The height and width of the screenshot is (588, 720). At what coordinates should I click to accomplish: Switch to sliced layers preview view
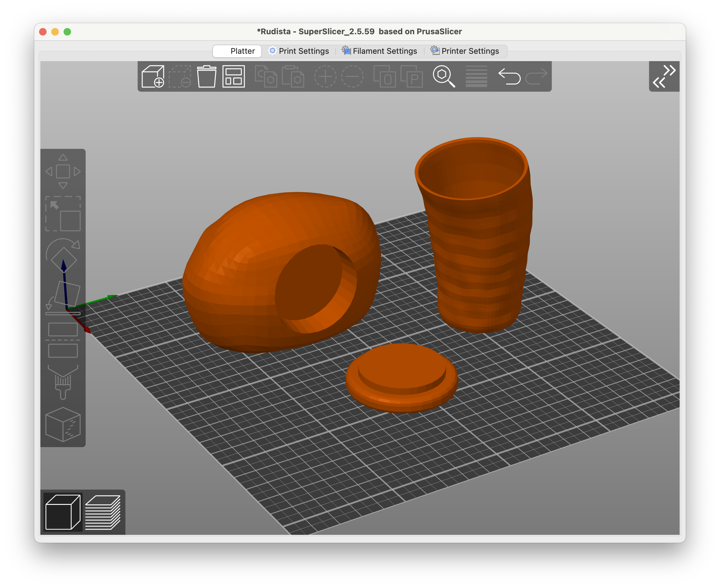point(103,512)
